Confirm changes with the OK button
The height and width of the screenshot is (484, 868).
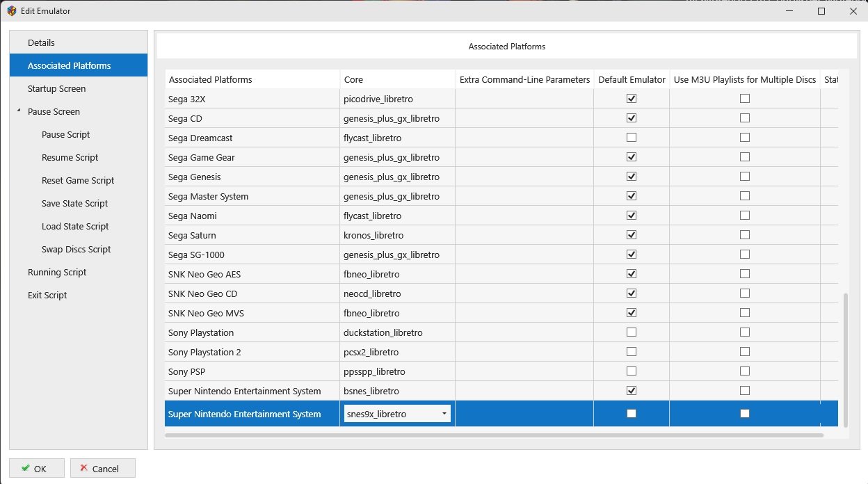(x=37, y=468)
